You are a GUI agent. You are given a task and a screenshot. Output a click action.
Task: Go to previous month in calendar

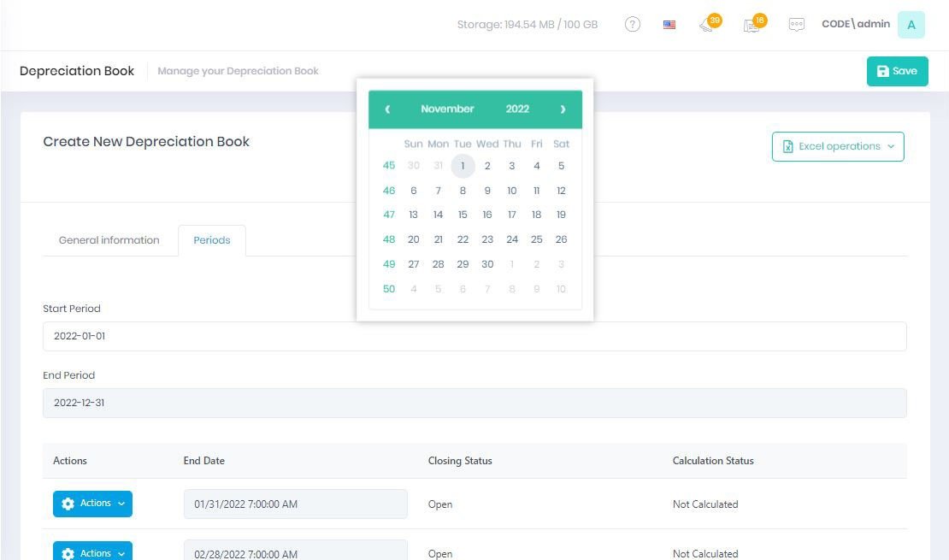(387, 109)
